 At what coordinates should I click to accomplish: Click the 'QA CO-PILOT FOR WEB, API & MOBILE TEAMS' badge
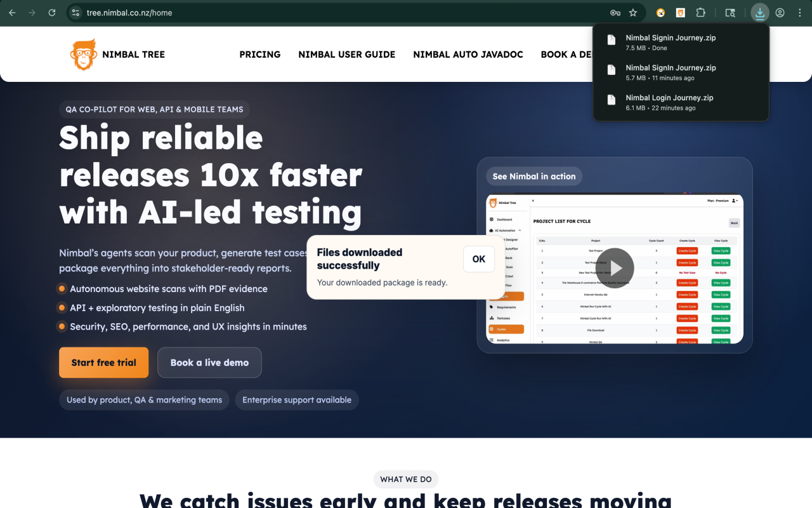tap(155, 109)
